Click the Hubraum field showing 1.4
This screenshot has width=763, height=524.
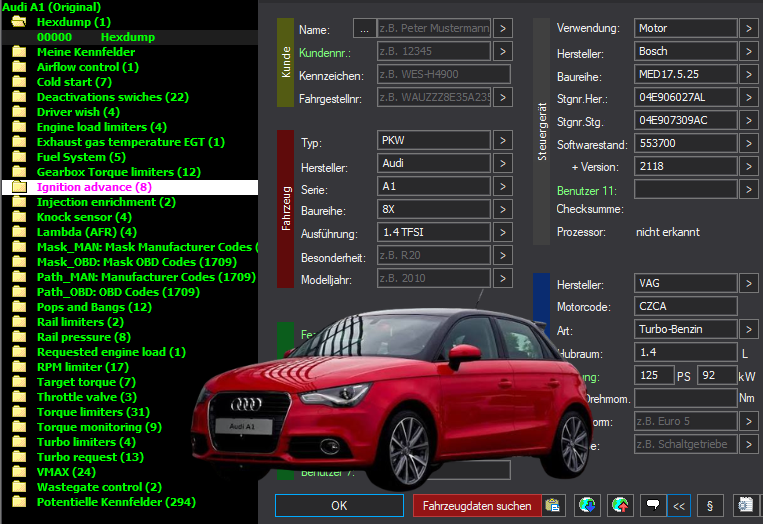(x=686, y=352)
